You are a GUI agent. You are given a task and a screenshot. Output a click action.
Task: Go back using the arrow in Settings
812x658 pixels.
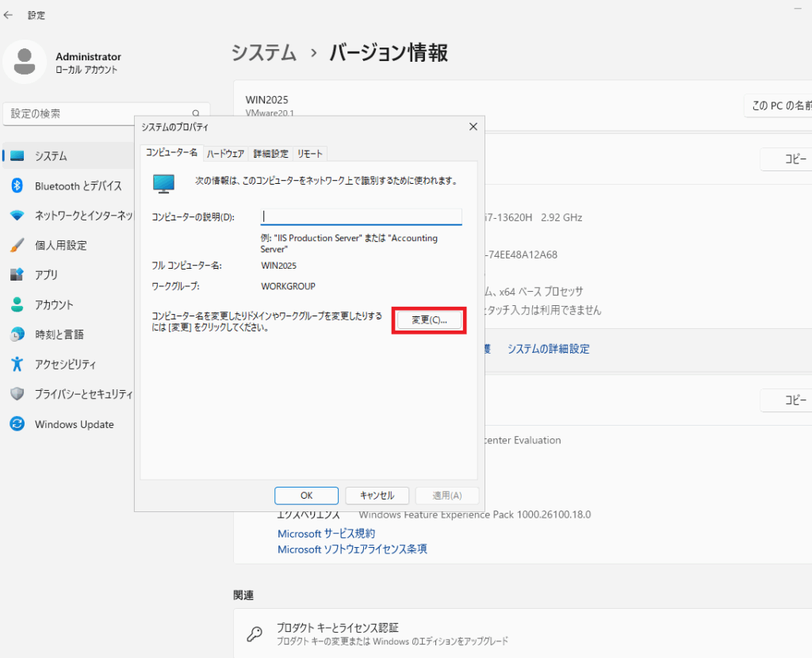pos(9,15)
